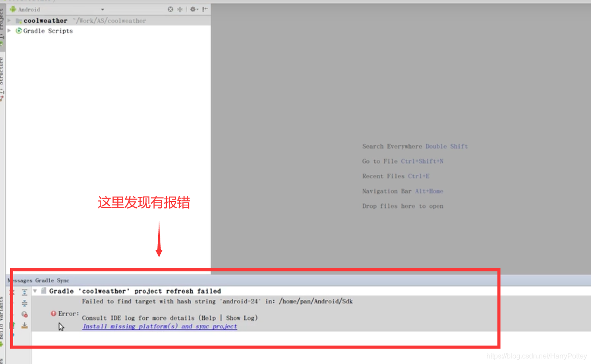Click the collapse all icon in Messages panel
Viewport: 591px width, 364px height.
click(25, 303)
